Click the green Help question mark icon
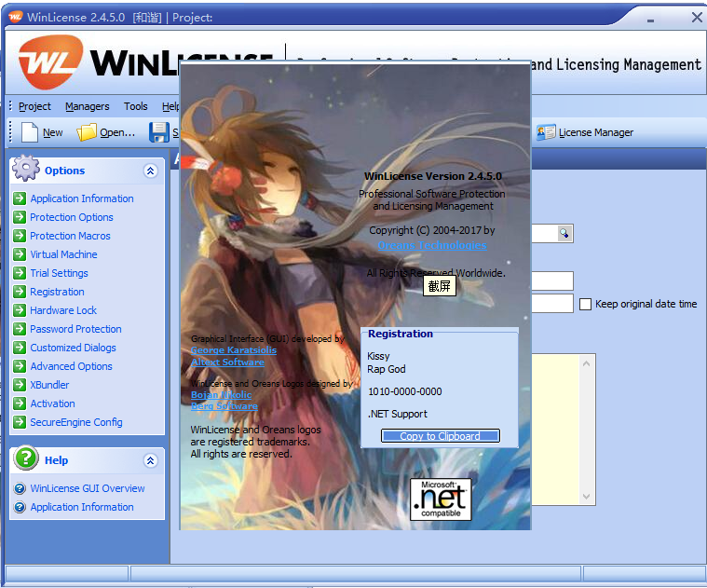This screenshot has height=588, width=707. pyautogui.click(x=26, y=458)
